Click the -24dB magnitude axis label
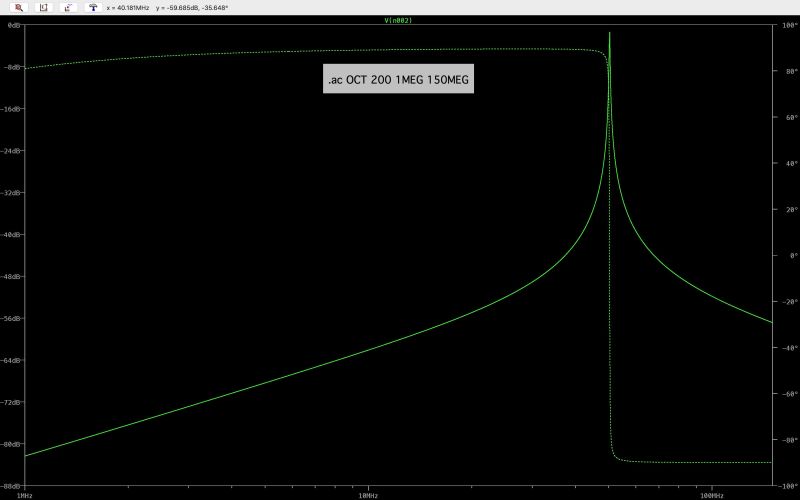Viewport: 800px width, 500px height. click(x=12, y=151)
